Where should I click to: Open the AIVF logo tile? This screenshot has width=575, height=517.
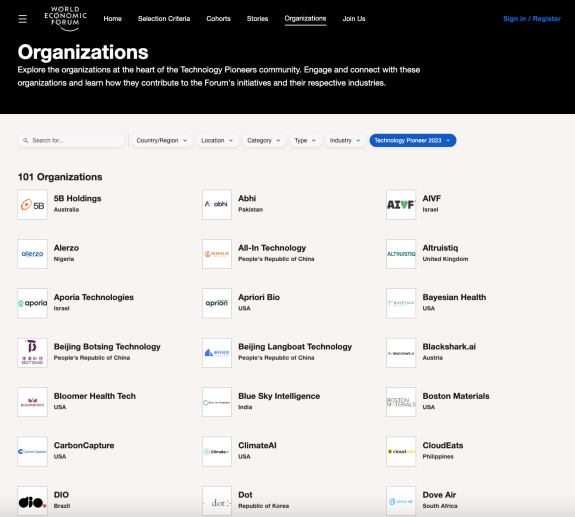point(401,205)
